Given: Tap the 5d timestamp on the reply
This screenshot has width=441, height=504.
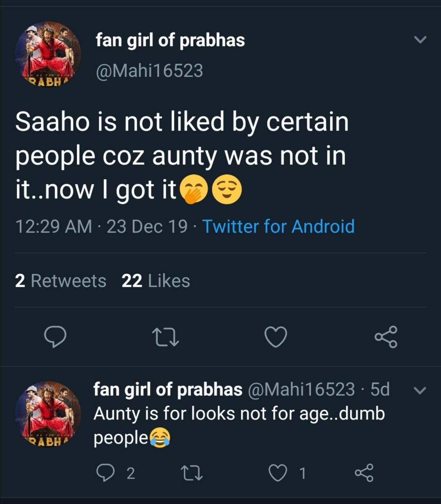Looking at the screenshot, I should pos(380,389).
